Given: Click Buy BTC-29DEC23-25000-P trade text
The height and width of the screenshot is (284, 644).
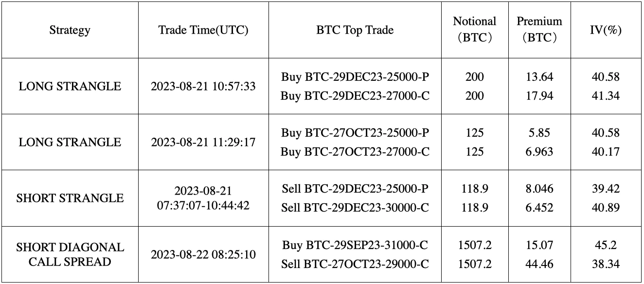Looking at the screenshot, I should [355, 77].
